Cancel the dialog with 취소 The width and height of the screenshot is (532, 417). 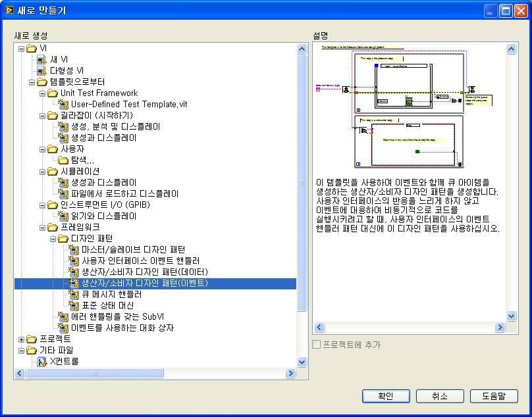click(x=440, y=396)
